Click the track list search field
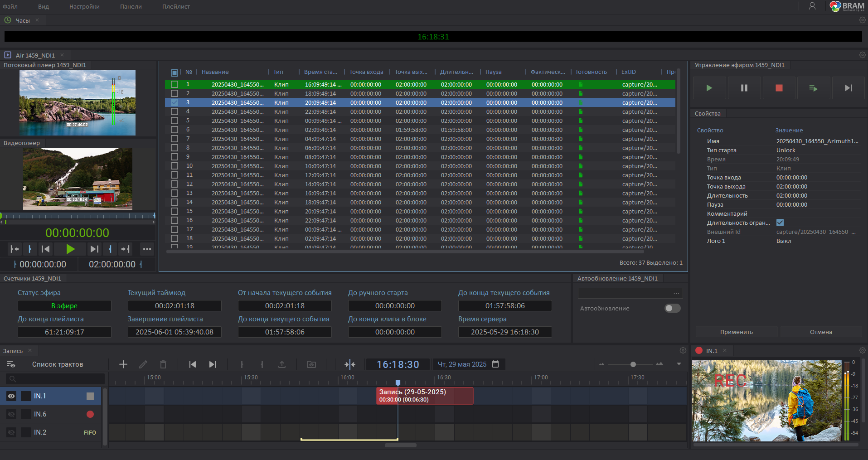This screenshot has width=868, height=460. pos(56,379)
